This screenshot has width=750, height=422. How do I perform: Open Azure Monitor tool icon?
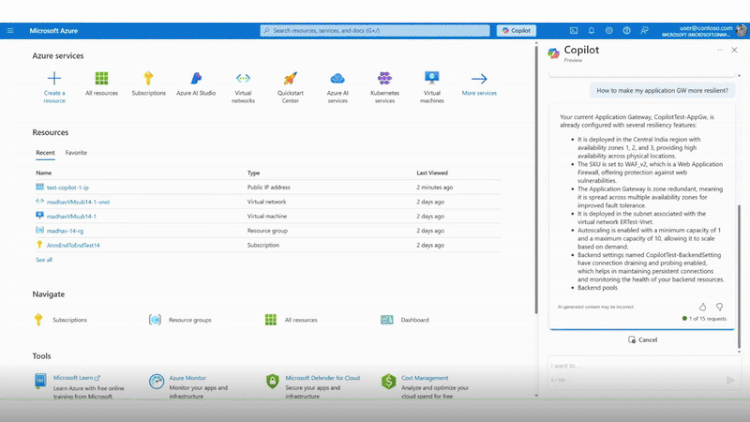(156, 381)
